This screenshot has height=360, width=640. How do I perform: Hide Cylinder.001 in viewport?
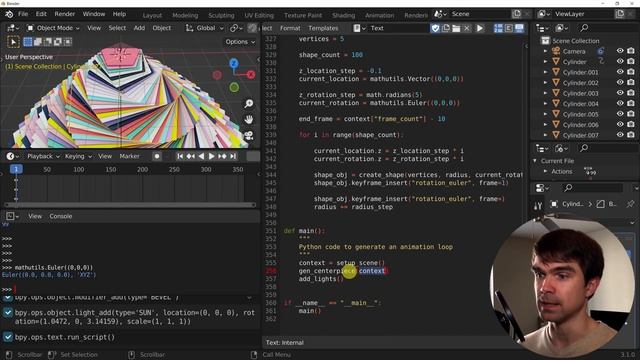[620, 72]
